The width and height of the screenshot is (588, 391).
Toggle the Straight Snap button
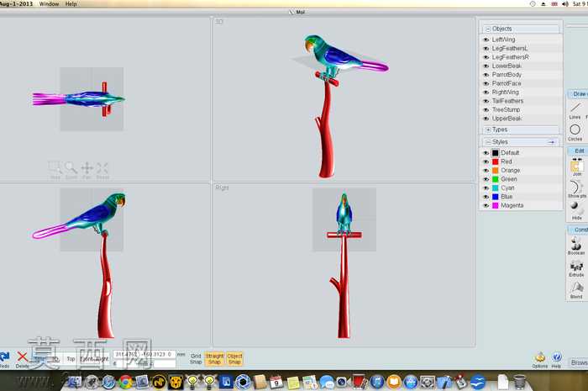[x=214, y=359]
